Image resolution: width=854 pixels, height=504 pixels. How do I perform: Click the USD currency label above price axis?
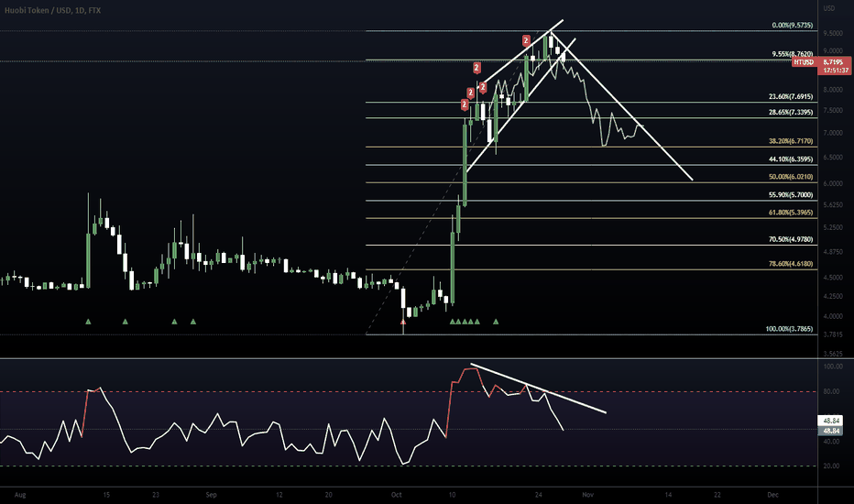[829, 8]
